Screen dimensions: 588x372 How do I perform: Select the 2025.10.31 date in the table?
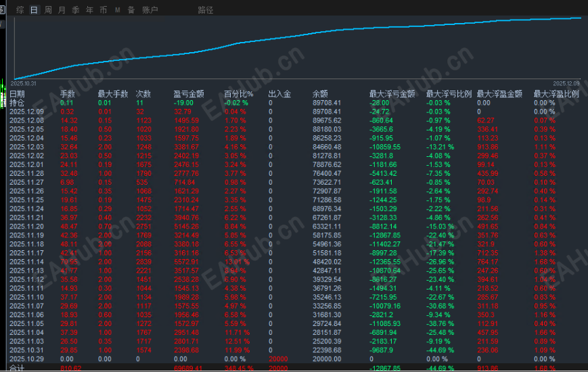(26, 350)
